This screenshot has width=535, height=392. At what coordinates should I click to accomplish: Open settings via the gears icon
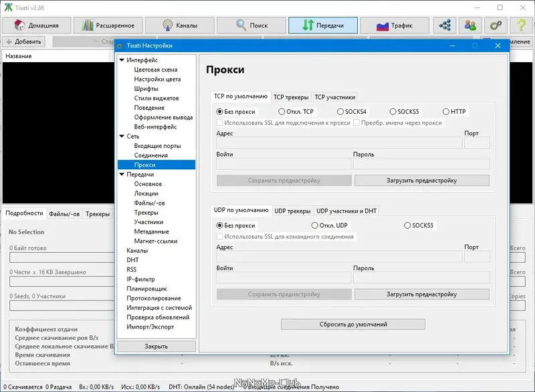496,25
